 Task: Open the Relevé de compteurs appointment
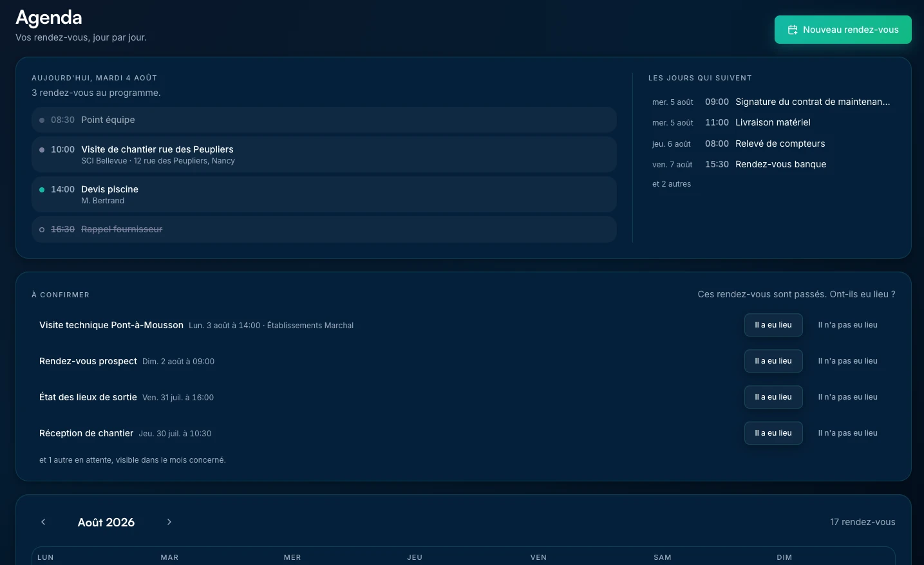click(x=772, y=144)
